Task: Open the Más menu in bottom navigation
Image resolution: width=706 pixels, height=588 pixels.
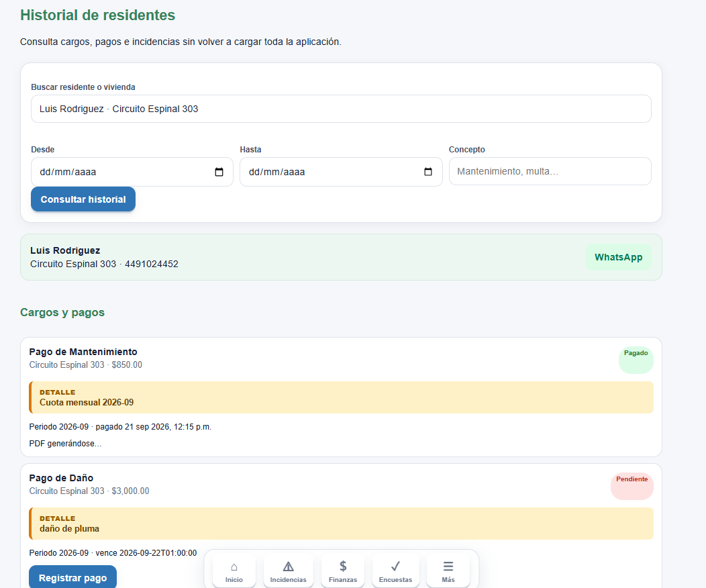Action: point(448,572)
